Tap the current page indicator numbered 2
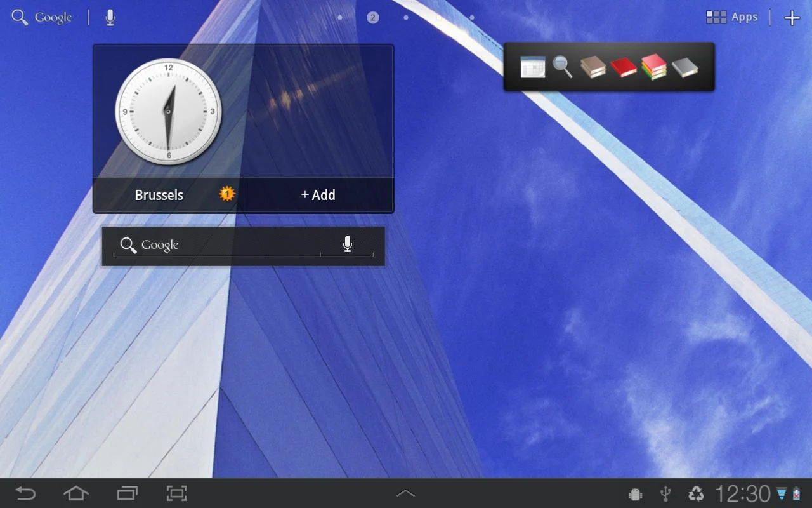 click(373, 17)
